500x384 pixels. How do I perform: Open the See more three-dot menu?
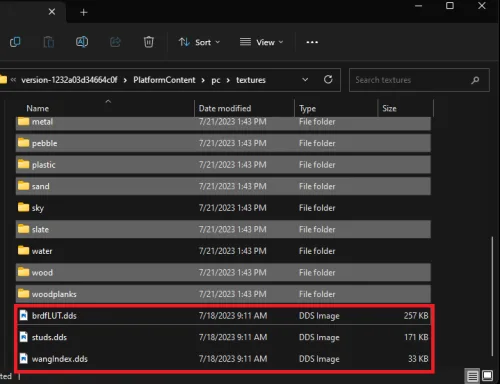pyautogui.click(x=312, y=42)
